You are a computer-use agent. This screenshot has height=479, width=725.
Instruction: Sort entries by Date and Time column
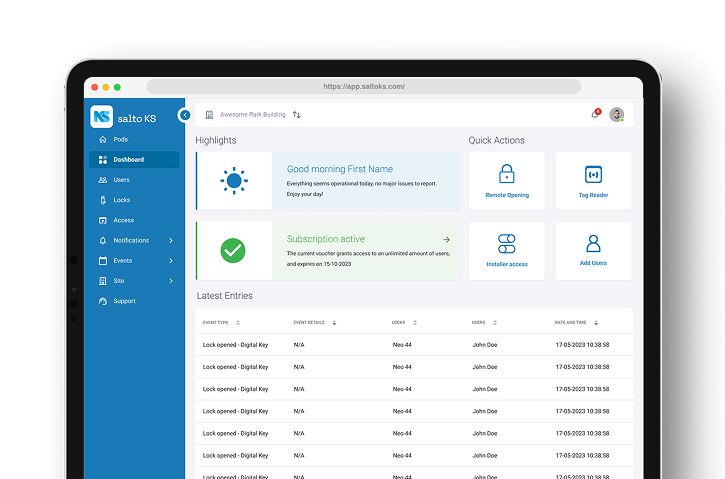point(596,323)
